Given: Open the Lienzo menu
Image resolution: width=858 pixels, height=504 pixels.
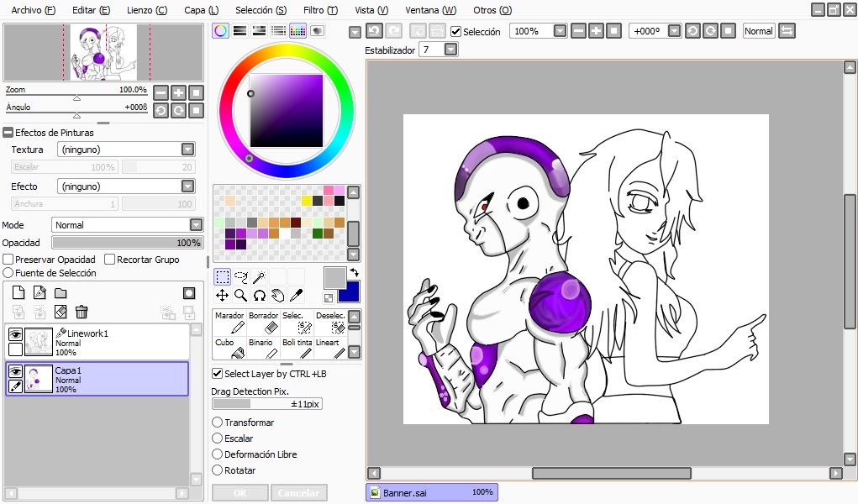Looking at the screenshot, I should pos(147,10).
